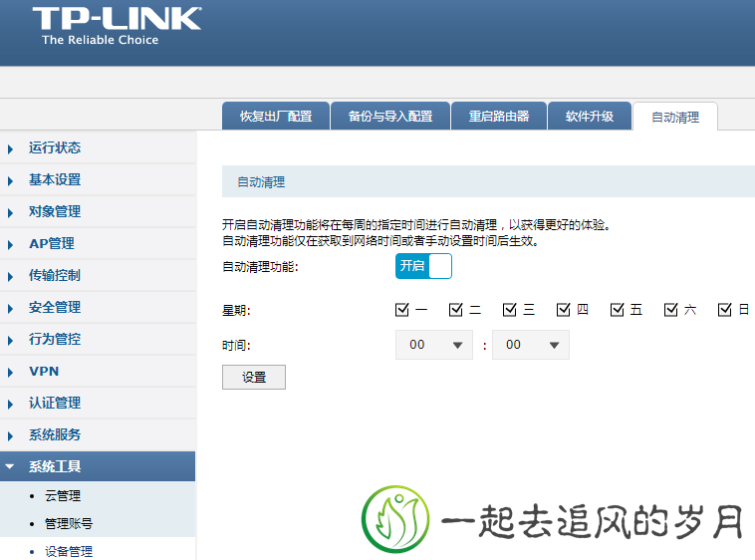Click the watermark leaf logo icon
Screen dimensions: 755x560
(395, 520)
